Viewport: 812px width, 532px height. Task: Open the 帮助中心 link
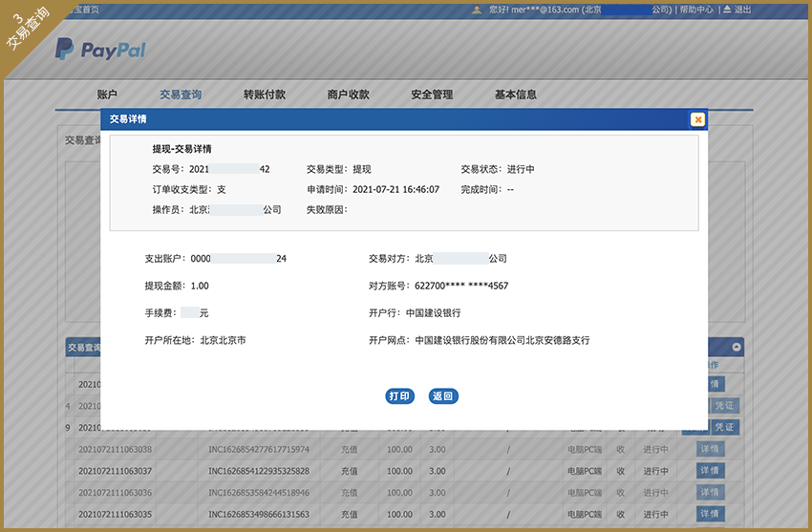point(696,10)
